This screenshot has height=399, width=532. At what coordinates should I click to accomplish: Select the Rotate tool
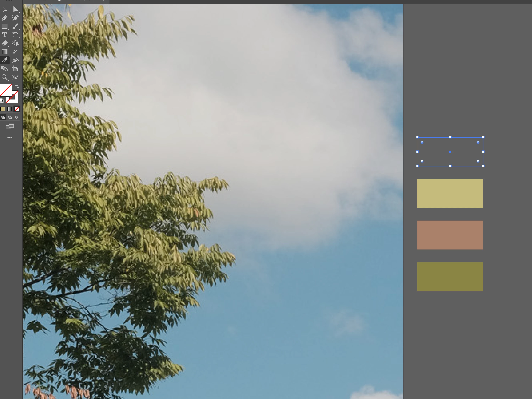coord(15,35)
